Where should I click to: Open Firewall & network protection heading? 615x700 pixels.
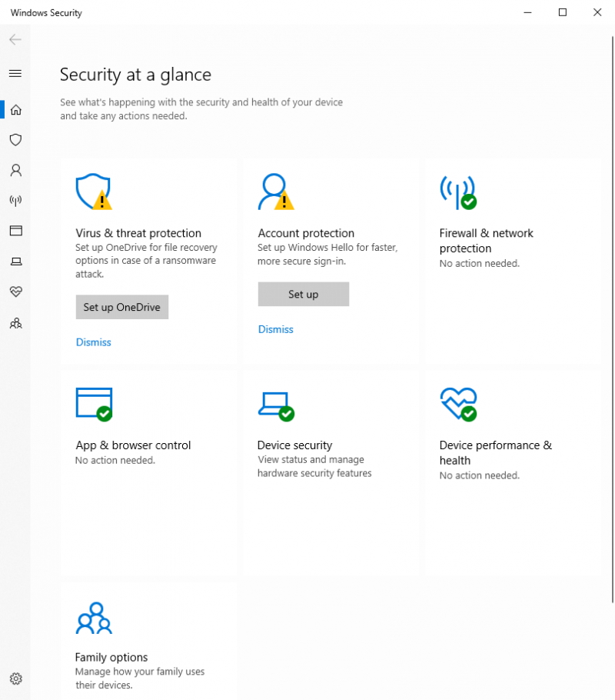pyautogui.click(x=487, y=241)
